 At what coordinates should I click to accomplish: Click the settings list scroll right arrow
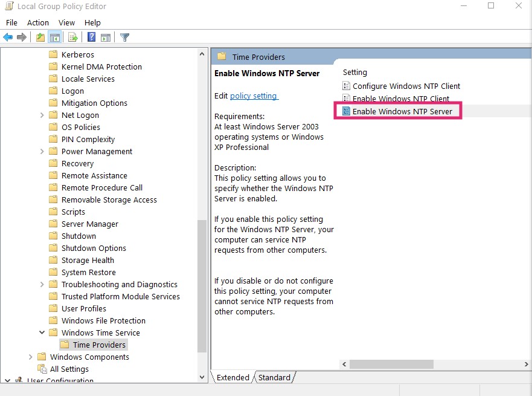[x=526, y=364]
